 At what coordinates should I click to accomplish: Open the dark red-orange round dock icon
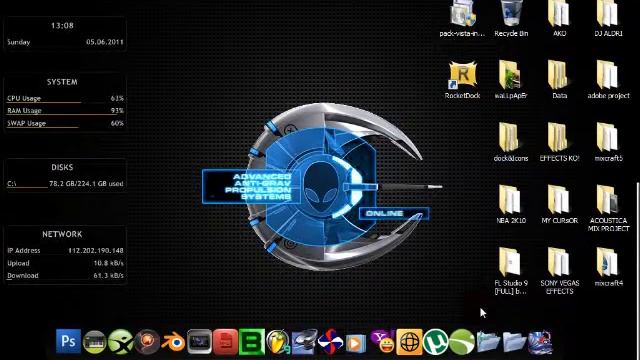147,342
